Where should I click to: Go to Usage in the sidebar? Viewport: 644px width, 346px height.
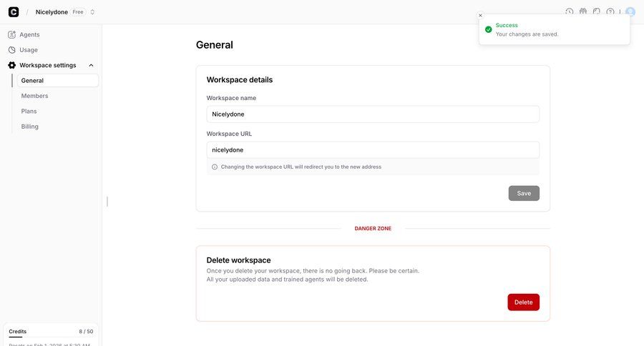click(29, 49)
